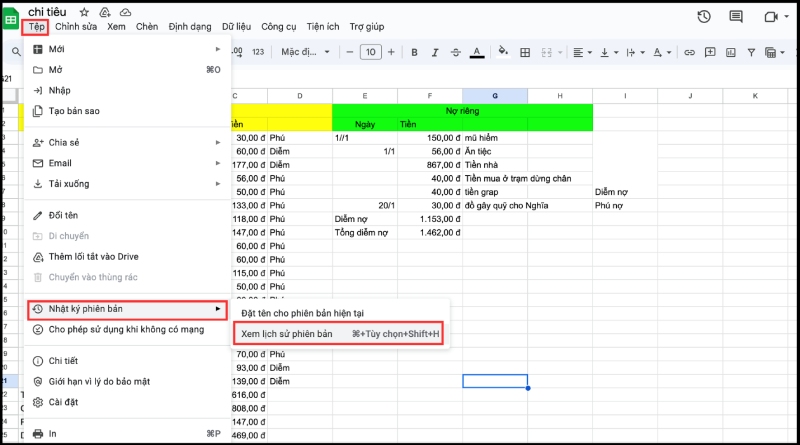Select 'Xem lịch sử phiên bản'

[286, 334]
